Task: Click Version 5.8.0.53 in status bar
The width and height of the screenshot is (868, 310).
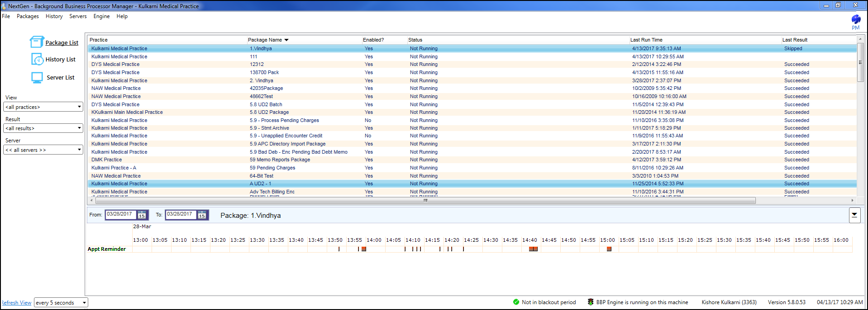Action: click(787, 302)
